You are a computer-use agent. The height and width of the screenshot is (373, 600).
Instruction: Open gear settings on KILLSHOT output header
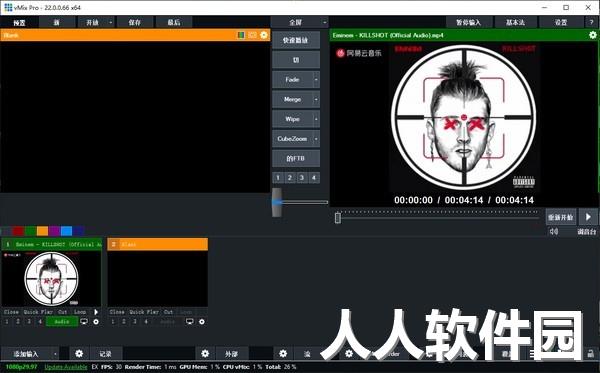(x=593, y=35)
